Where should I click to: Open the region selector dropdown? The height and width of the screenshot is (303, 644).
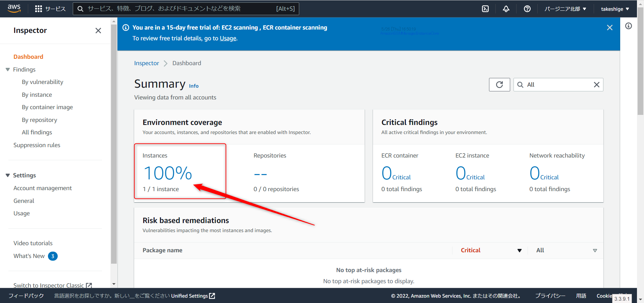tap(565, 9)
